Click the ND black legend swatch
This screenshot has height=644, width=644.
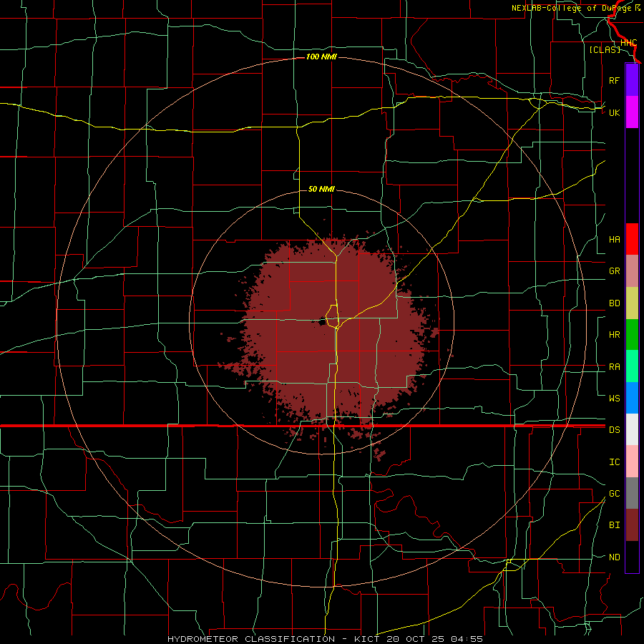click(632, 557)
